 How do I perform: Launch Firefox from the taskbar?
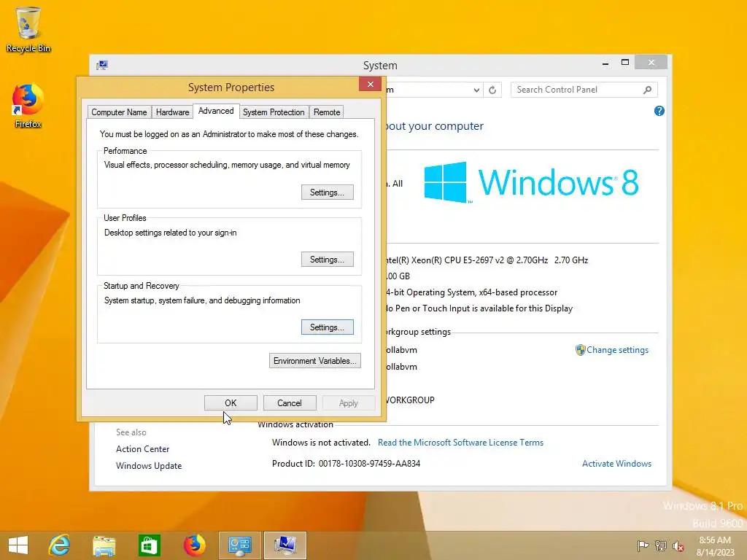click(194, 545)
